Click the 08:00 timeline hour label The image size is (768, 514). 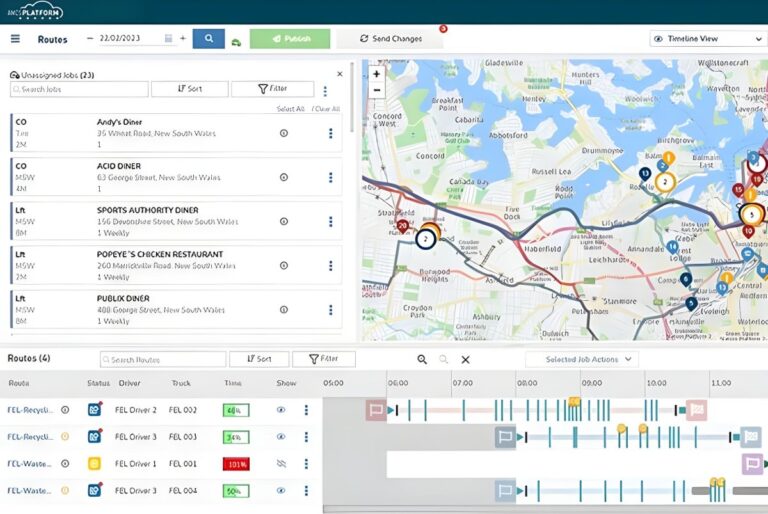pos(527,383)
